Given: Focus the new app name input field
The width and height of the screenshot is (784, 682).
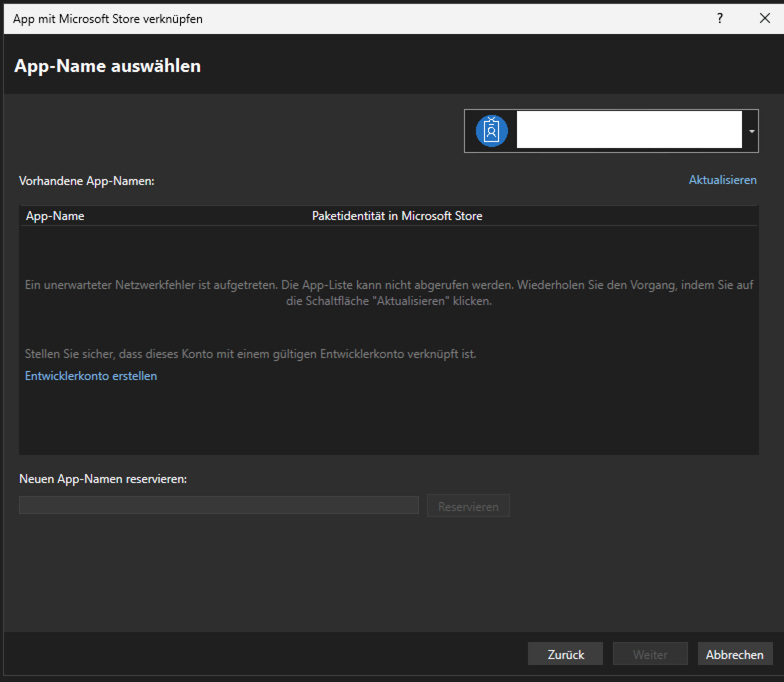Looking at the screenshot, I should coord(219,505).
